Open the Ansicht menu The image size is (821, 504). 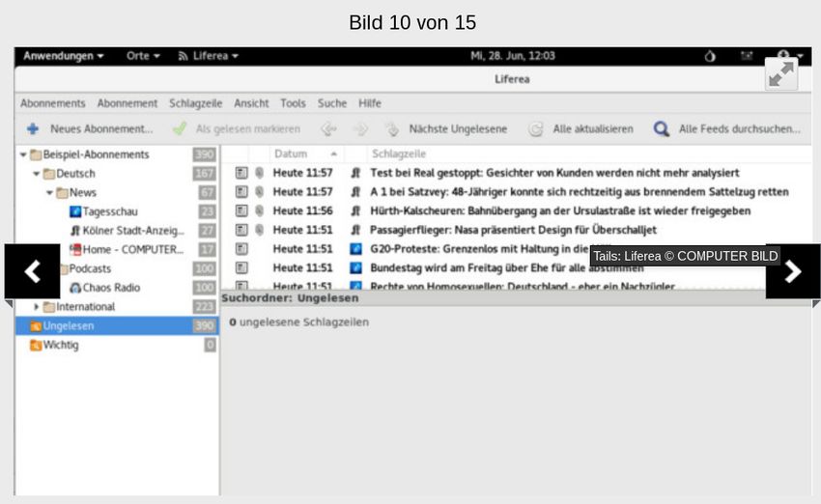(x=251, y=103)
